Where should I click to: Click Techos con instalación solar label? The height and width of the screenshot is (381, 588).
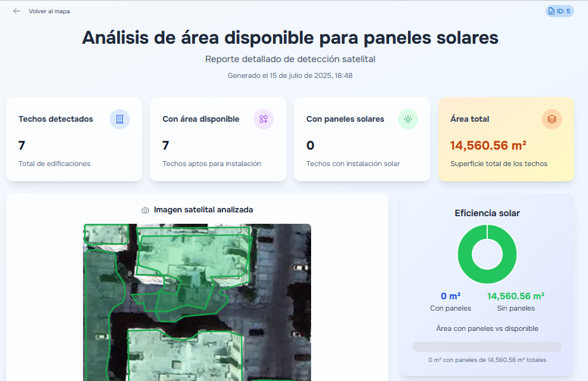point(353,164)
